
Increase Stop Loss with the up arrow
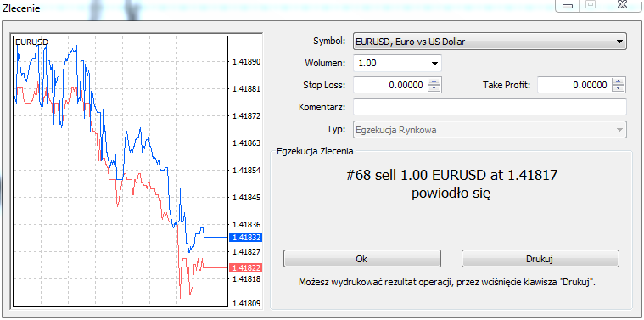point(434,81)
